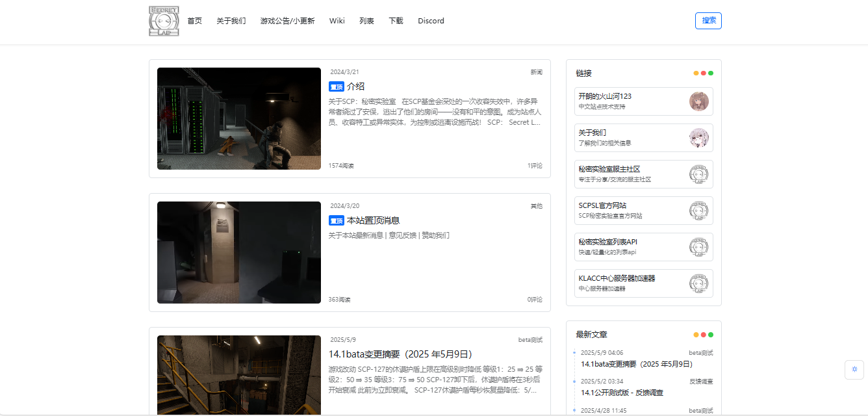Select Wiki from the navigation bar

[x=337, y=20]
